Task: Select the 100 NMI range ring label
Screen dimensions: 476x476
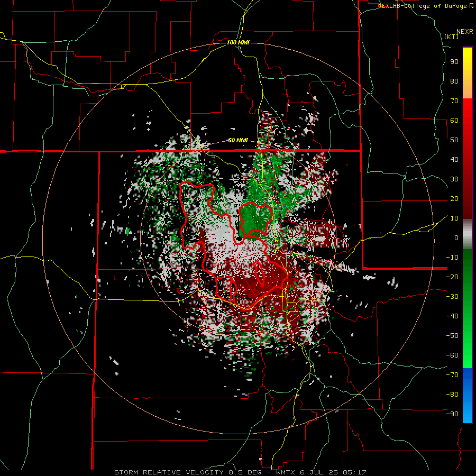Action: pyautogui.click(x=238, y=42)
